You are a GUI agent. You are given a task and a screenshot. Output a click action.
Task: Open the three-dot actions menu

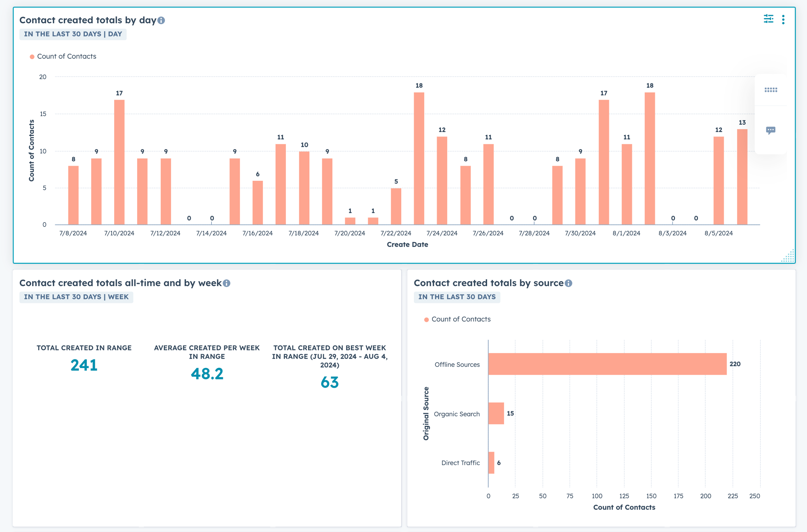tap(783, 20)
